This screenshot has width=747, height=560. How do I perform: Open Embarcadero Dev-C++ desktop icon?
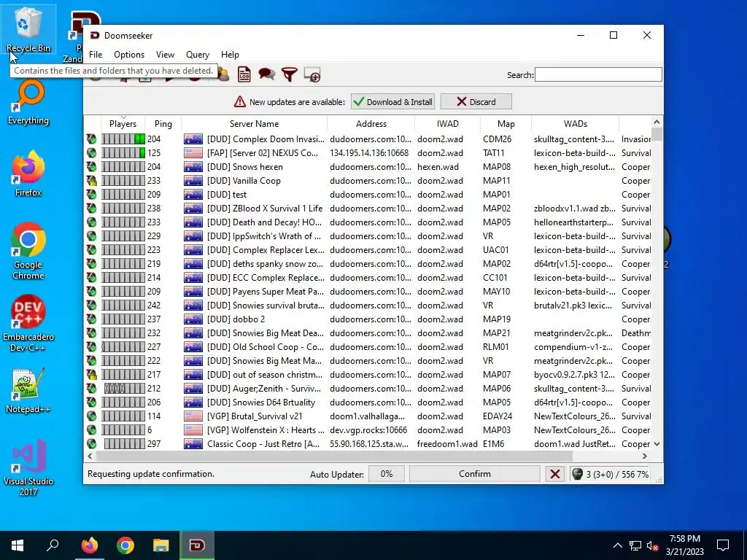[x=28, y=323]
